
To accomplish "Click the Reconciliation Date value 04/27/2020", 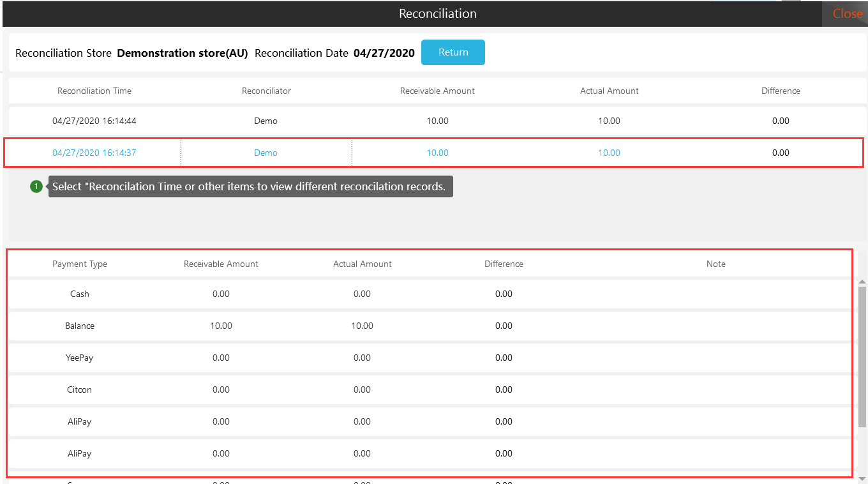I will 384,53.
